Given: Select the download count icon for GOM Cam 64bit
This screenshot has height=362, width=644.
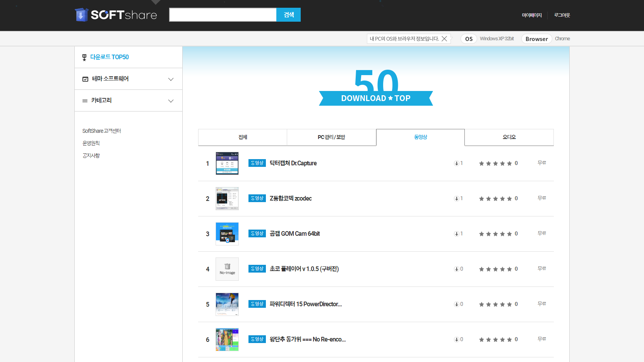Looking at the screenshot, I should [x=456, y=234].
